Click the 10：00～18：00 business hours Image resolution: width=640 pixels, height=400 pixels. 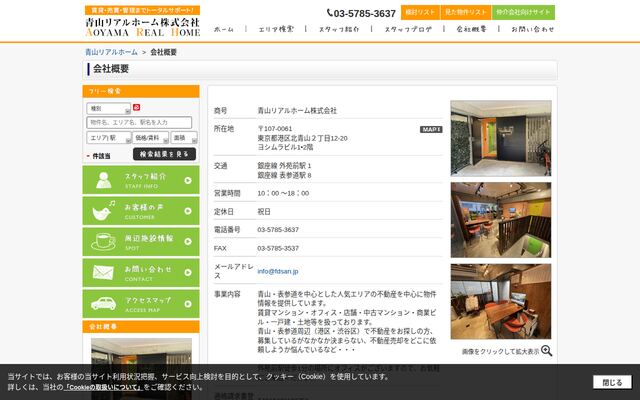283,193
